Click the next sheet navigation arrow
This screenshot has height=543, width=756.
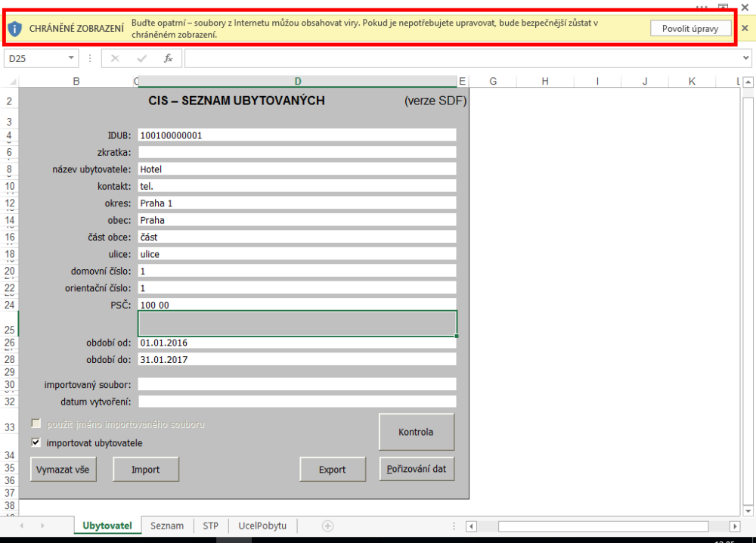coord(42,526)
